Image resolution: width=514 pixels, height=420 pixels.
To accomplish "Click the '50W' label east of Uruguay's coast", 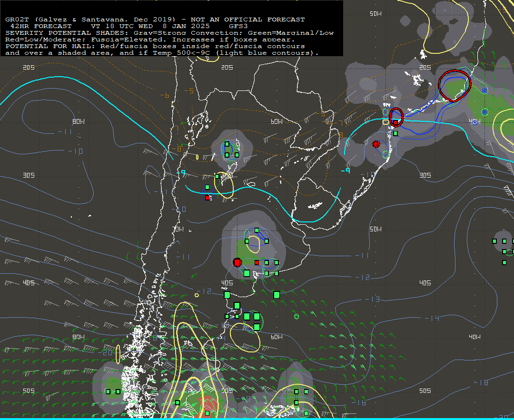I will [376, 229].
